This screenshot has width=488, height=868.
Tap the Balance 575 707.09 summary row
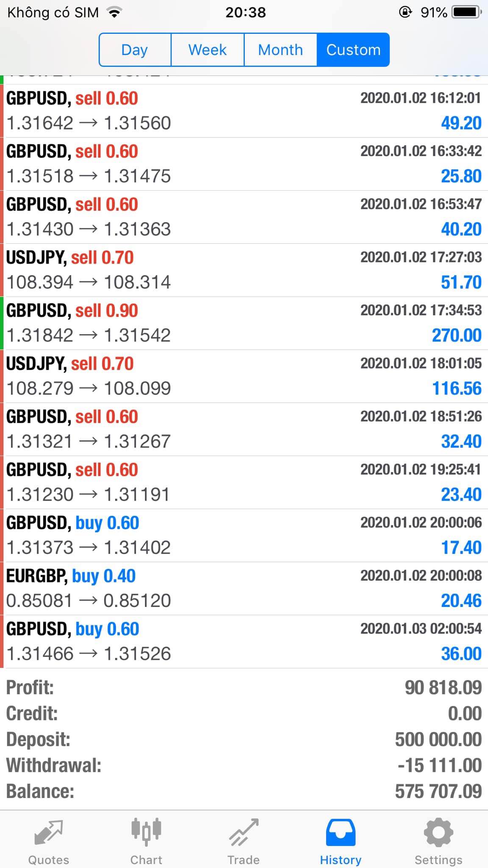click(x=244, y=791)
